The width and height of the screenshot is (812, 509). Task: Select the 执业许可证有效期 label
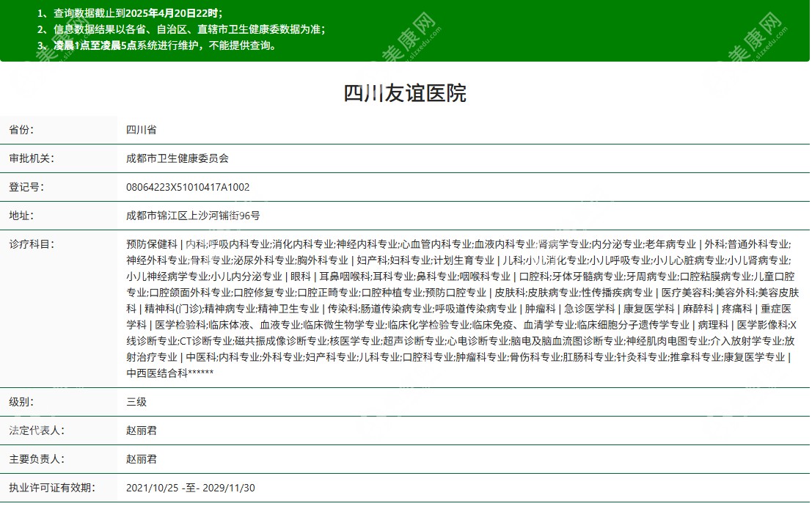click(52, 488)
